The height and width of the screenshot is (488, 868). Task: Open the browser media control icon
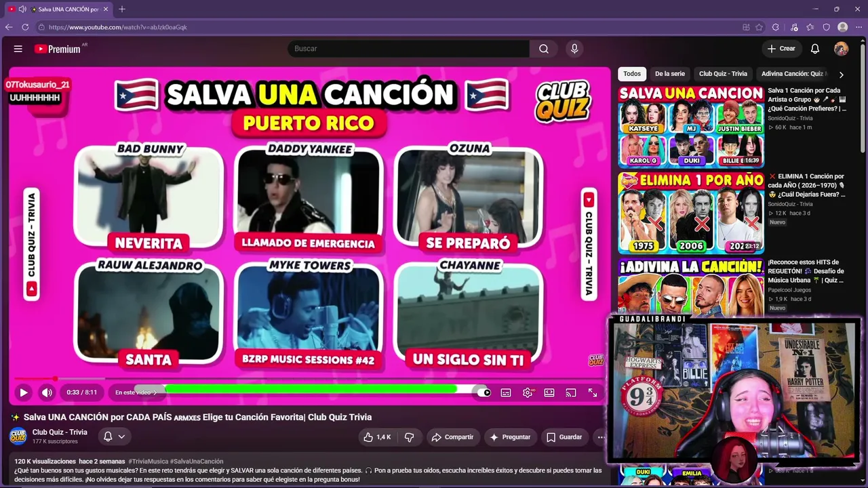pyautogui.click(x=794, y=27)
